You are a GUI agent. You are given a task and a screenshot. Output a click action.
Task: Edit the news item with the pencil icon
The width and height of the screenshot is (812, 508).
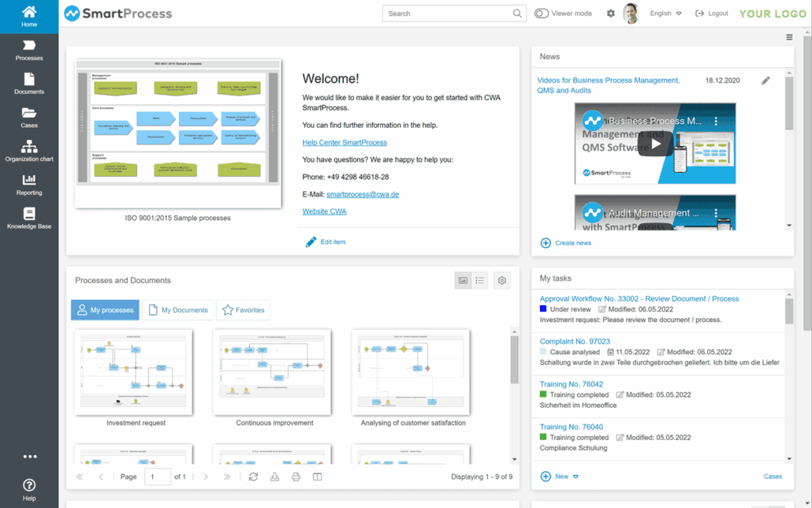[x=765, y=80]
